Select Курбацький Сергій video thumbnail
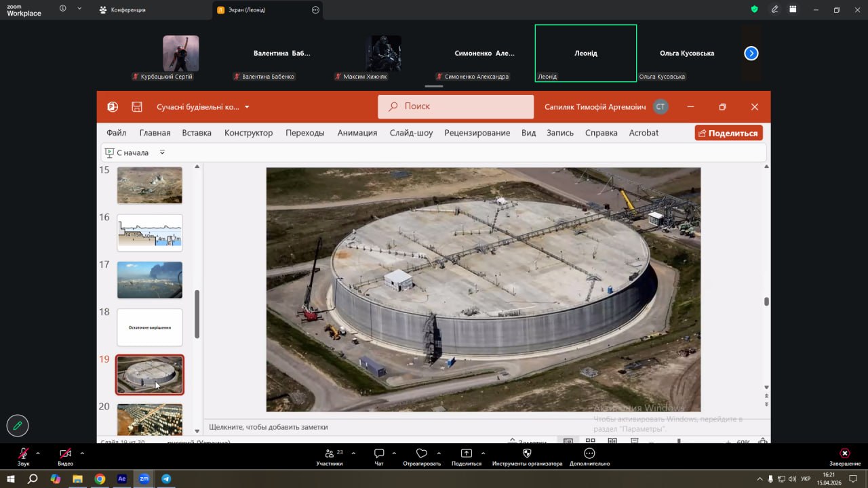868x488 pixels. point(180,54)
